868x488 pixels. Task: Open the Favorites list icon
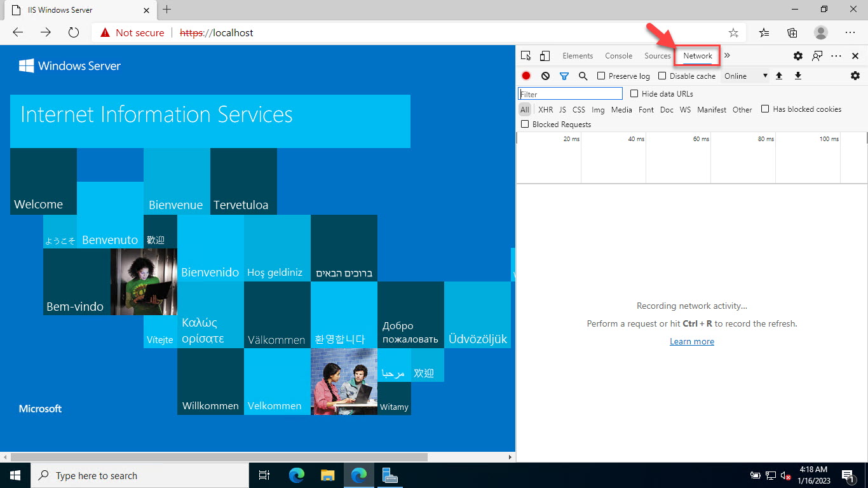coord(764,32)
